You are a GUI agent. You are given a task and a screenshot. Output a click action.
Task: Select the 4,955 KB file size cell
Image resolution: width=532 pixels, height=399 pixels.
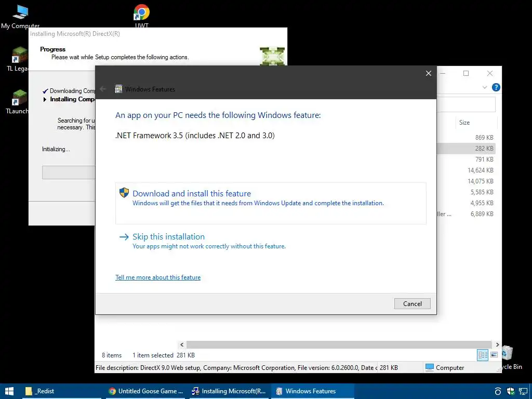[x=482, y=203]
